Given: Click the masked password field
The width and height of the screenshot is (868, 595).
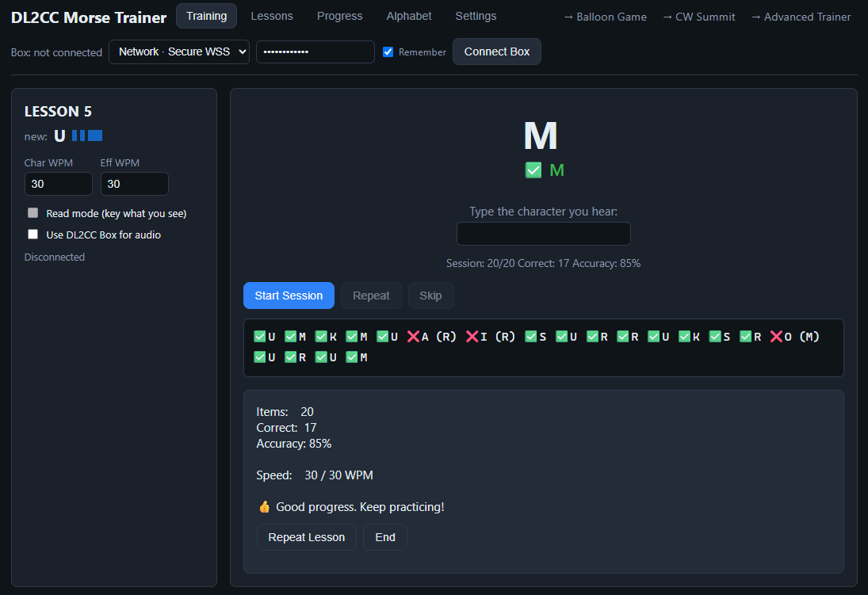Looking at the screenshot, I should tap(315, 52).
